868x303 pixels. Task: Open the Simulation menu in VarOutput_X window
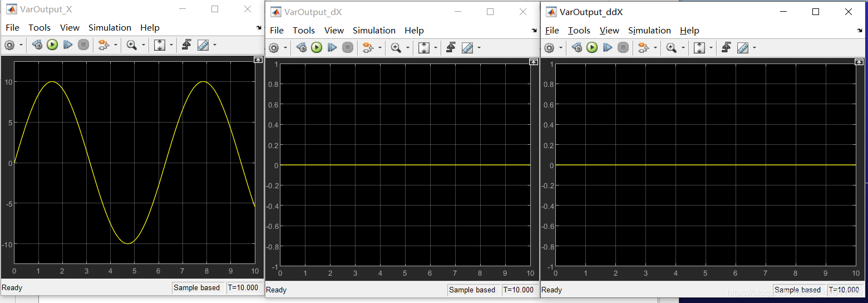pos(110,27)
